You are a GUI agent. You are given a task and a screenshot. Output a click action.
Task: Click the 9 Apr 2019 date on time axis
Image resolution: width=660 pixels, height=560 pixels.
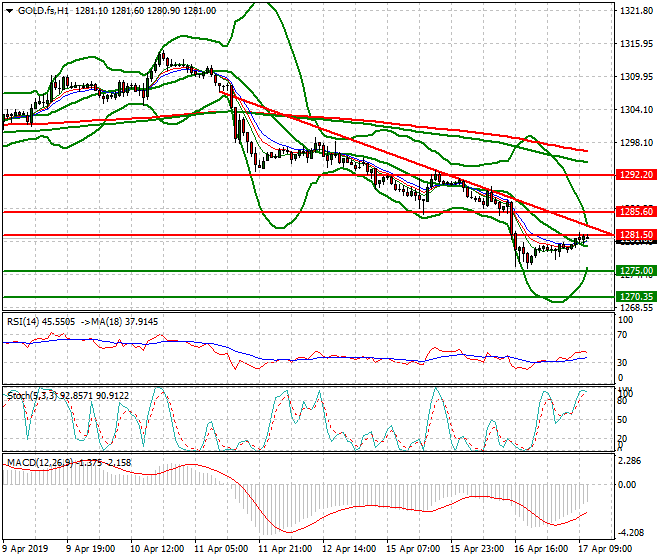[x=24, y=549]
